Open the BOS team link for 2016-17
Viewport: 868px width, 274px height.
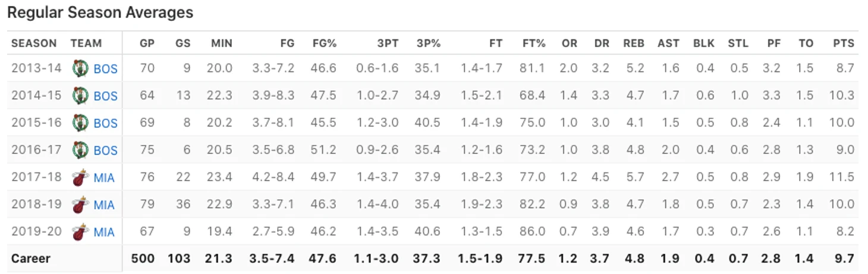click(106, 150)
